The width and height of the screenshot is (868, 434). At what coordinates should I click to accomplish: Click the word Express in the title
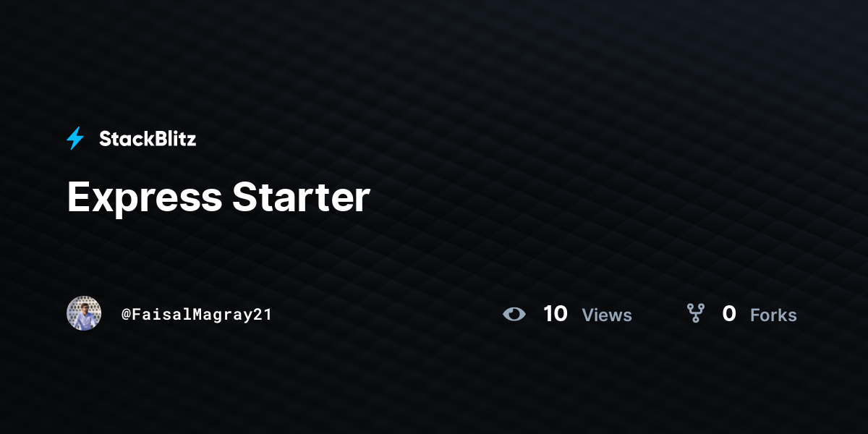(145, 198)
